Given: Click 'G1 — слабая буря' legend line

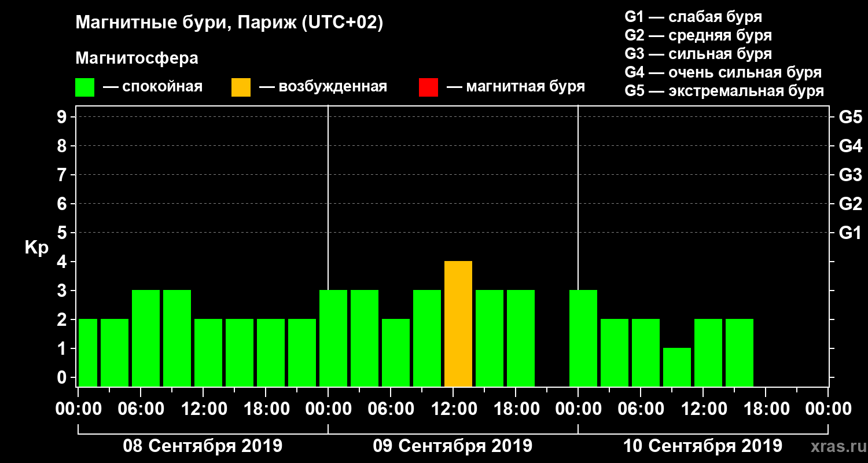Looking at the screenshot, I should coord(693,17).
